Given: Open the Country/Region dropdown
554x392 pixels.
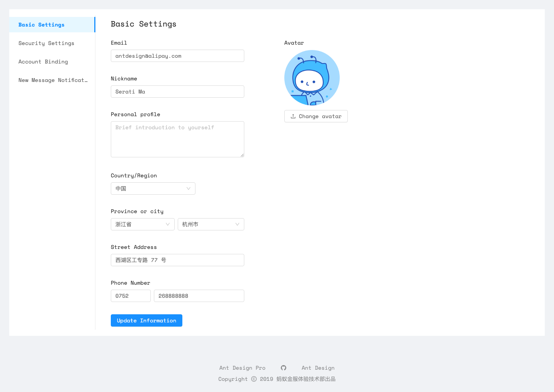Looking at the screenshot, I should (x=153, y=188).
